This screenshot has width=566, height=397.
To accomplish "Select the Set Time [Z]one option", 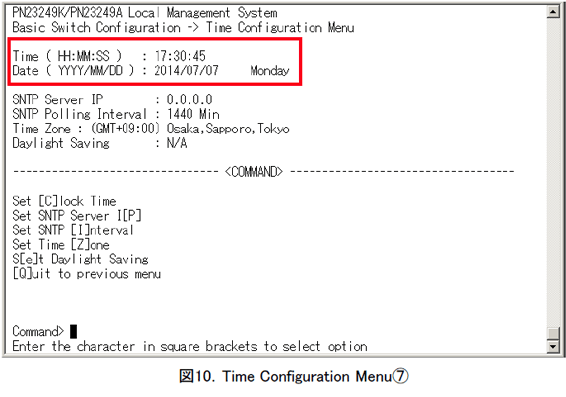I will 61,245.
